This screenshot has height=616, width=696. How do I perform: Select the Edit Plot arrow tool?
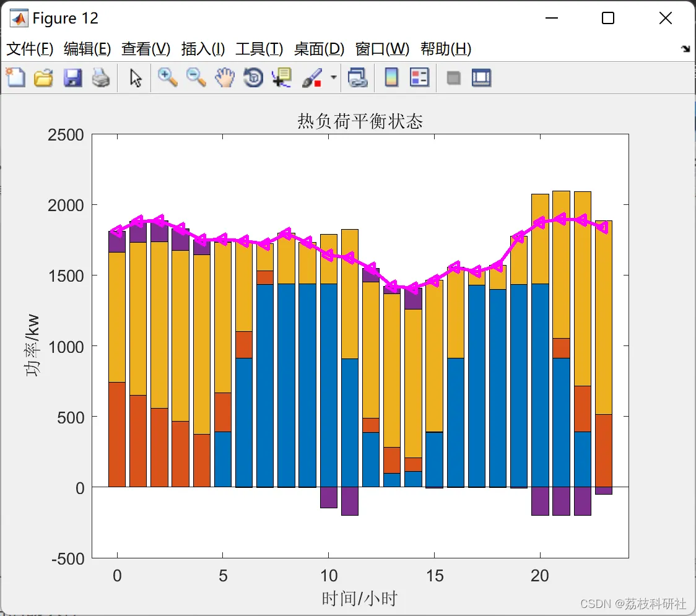(x=136, y=77)
